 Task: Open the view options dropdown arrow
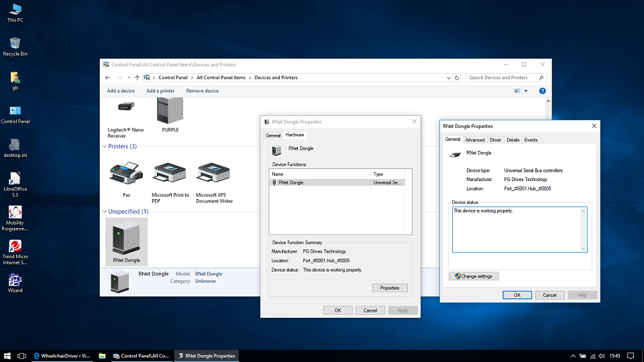526,91
